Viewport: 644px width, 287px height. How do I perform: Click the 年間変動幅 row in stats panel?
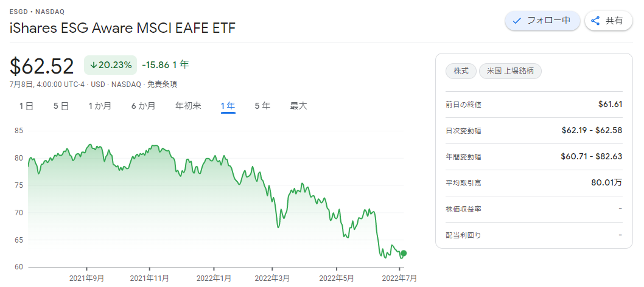tap(534, 157)
